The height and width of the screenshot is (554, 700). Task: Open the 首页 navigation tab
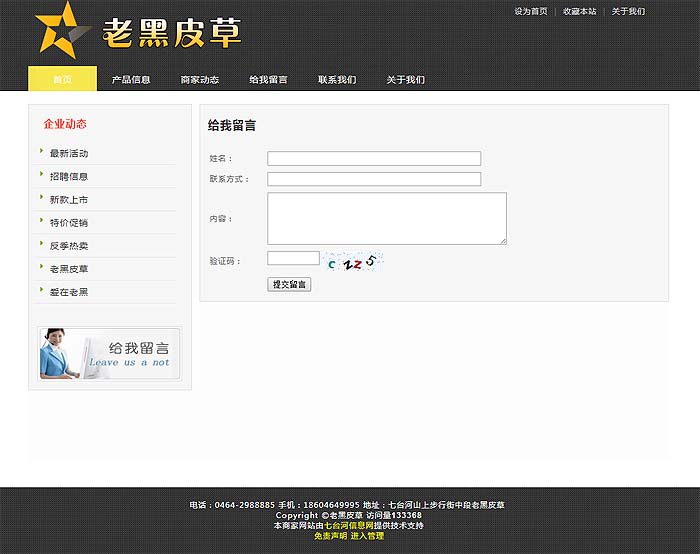tap(62, 79)
